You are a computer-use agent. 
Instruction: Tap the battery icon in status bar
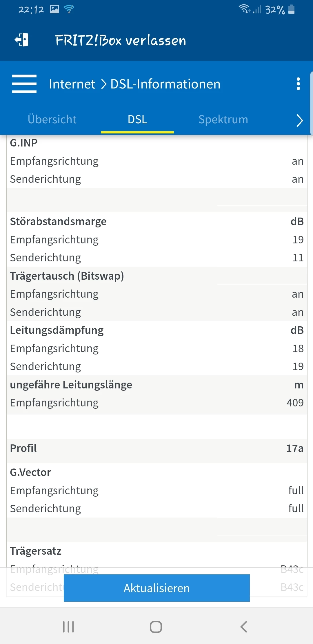pyautogui.click(x=292, y=9)
